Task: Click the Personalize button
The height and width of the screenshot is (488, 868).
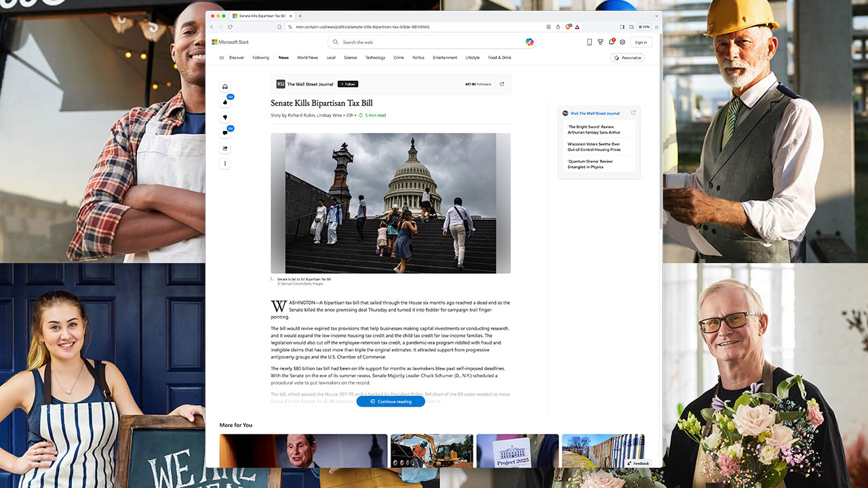Action: [x=627, y=58]
